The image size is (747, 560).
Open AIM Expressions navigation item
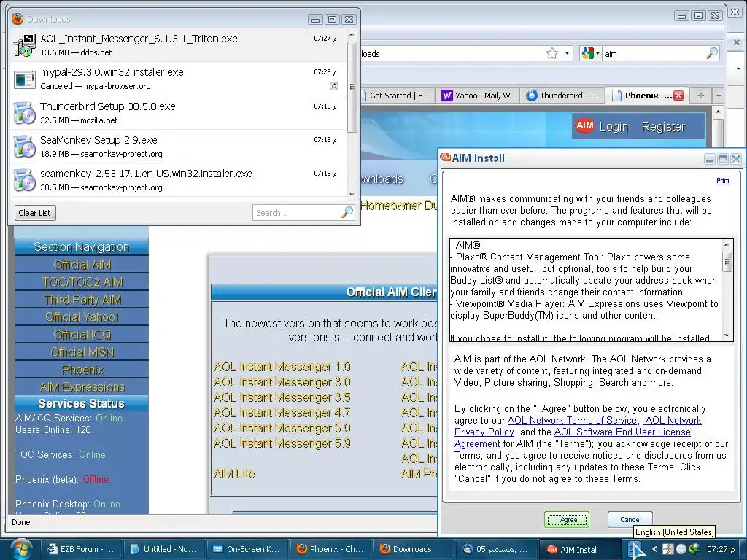point(82,387)
